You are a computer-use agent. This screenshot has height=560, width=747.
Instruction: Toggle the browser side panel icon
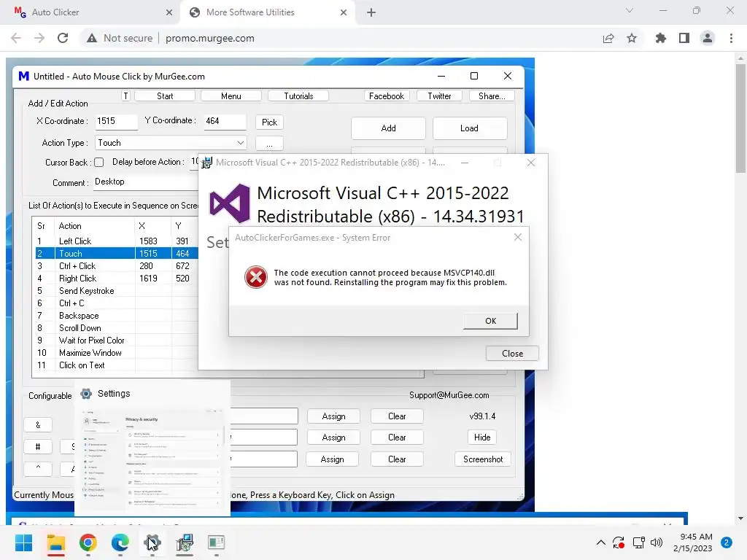pos(684,38)
